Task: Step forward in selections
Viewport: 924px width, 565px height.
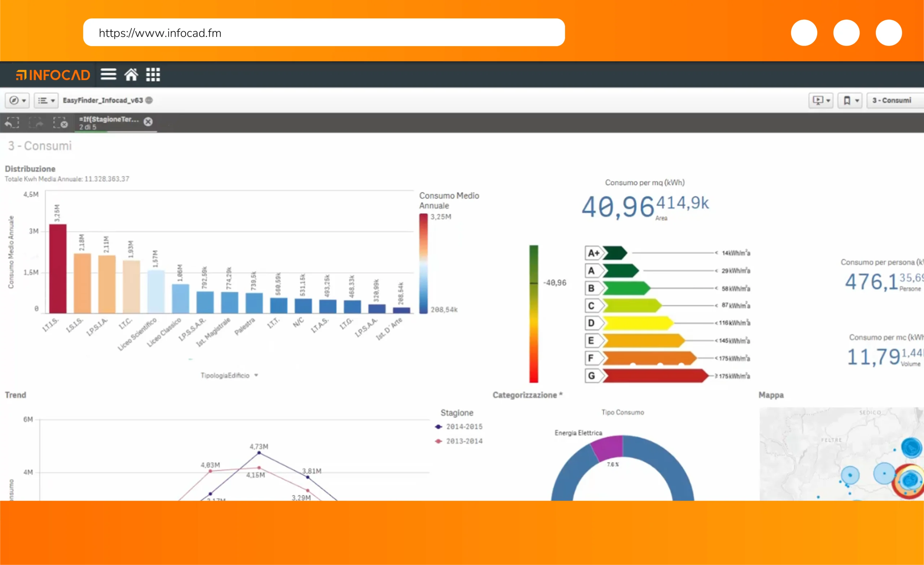Action: pyautogui.click(x=36, y=123)
